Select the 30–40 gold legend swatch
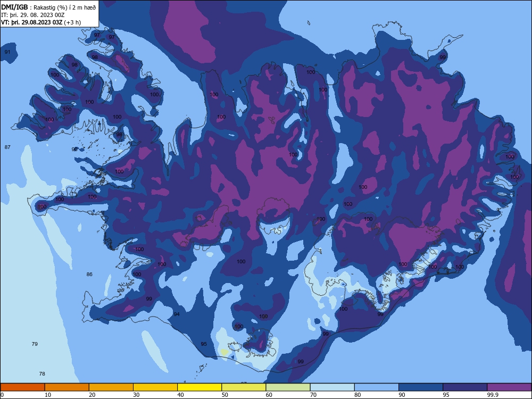This screenshot has width=532, height=399. click(155, 387)
